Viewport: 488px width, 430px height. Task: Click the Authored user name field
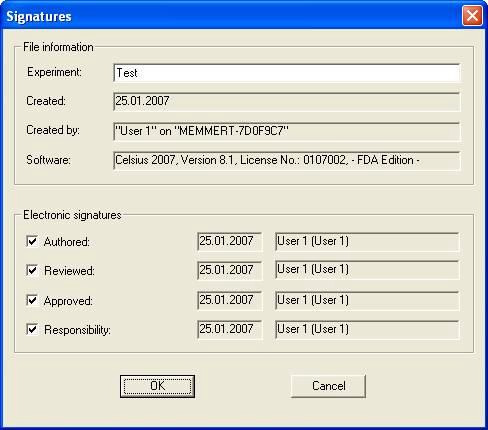point(367,241)
